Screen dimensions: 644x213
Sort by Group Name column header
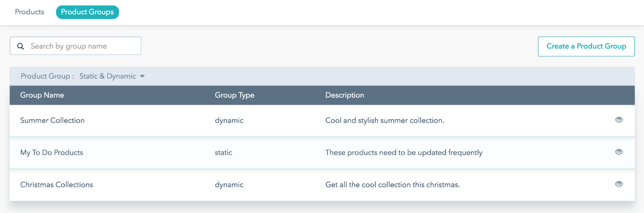tap(42, 95)
